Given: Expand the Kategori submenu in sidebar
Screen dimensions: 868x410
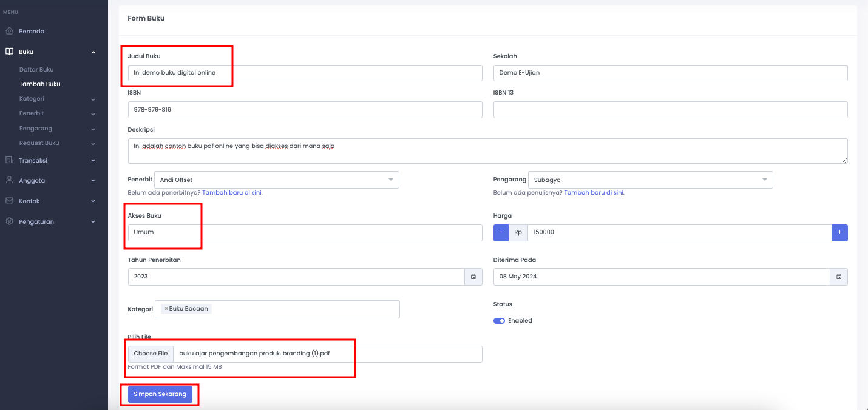Looking at the screenshot, I should 93,99.
